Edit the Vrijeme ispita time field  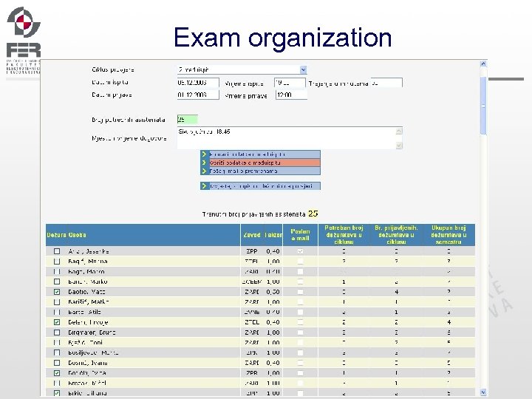(290, 83)
